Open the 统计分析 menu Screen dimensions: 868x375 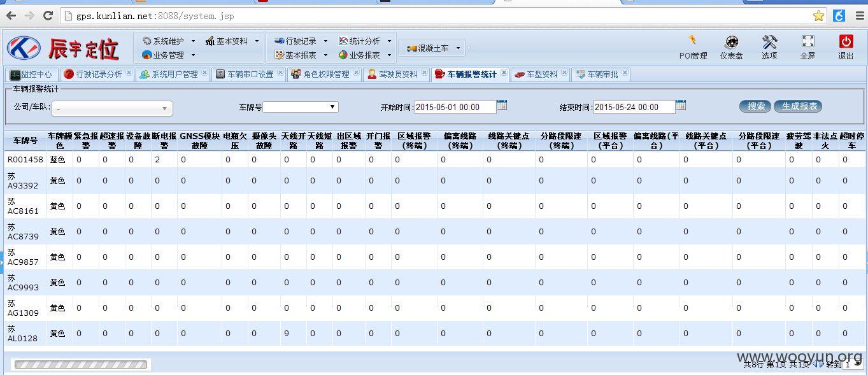[x=364, y=41]
